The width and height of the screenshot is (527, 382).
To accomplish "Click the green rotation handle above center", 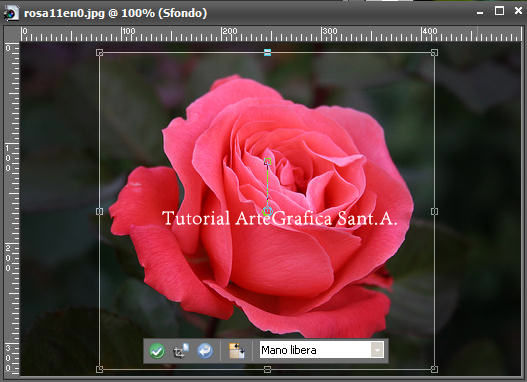I will tap(268, 161).
